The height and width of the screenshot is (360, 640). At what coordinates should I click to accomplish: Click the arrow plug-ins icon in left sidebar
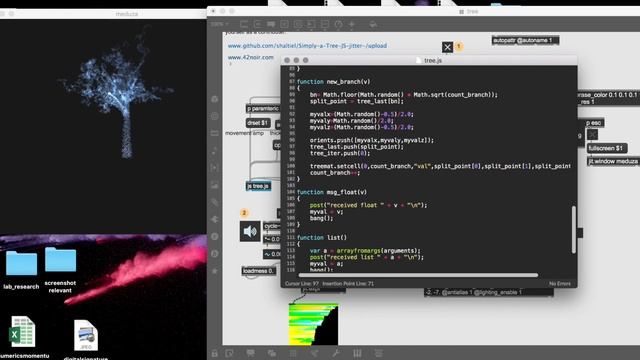click(215, 220)
